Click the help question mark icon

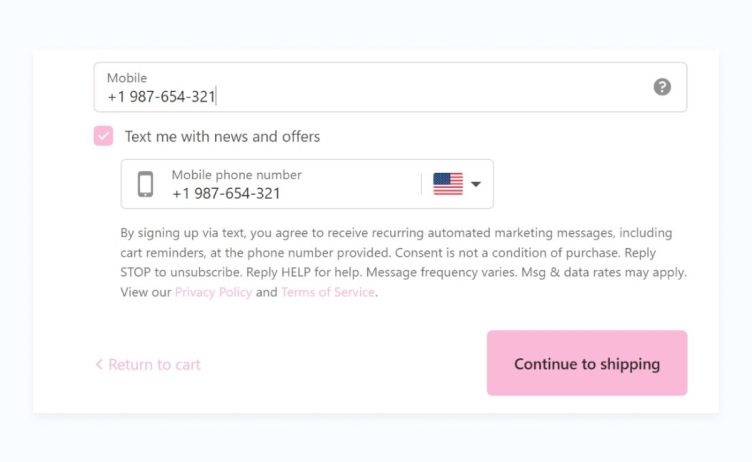[662, 87]
